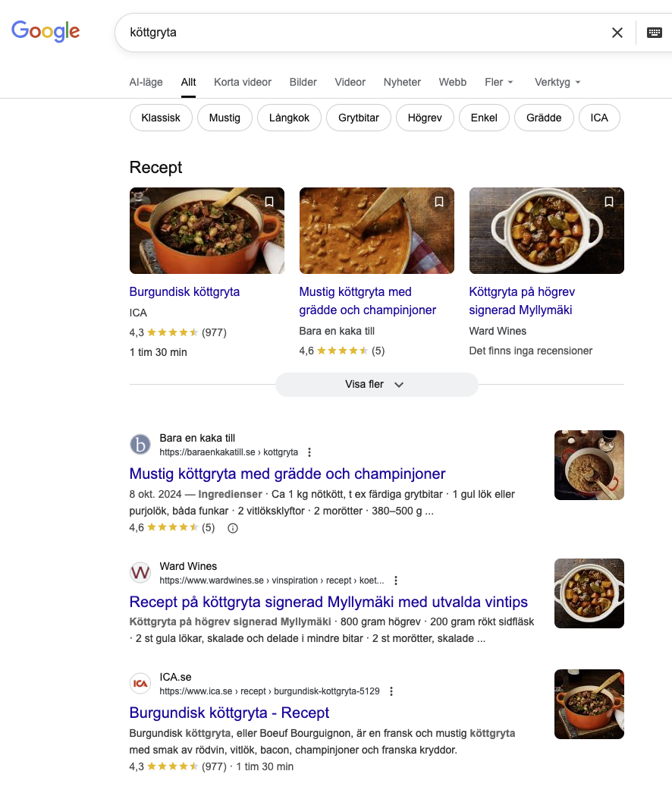Expand the Fler dropdown menu
Screen dimensions: 672x793
[x=499, y=82]
